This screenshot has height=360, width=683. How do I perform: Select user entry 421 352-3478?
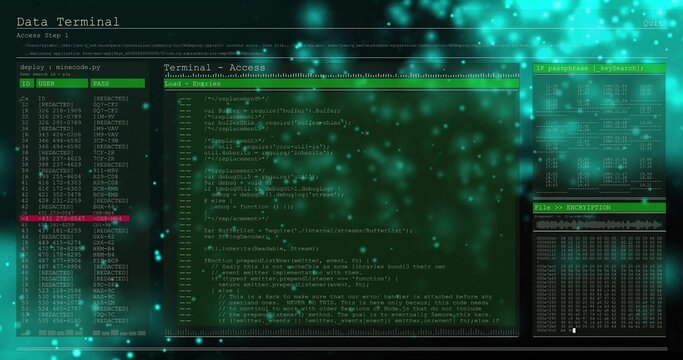pyautogui.click(x=60, y=195)
